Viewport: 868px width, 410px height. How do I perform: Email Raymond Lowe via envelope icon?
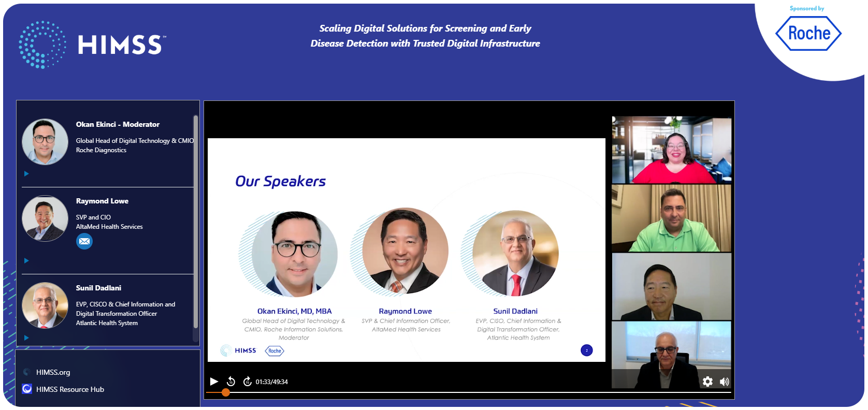[84, 241]
